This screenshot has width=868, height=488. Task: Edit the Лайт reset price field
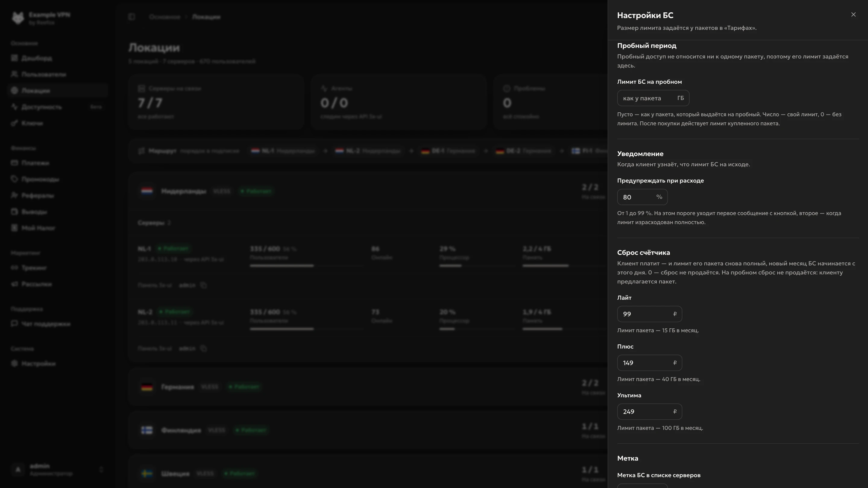[x=649, y=314]
